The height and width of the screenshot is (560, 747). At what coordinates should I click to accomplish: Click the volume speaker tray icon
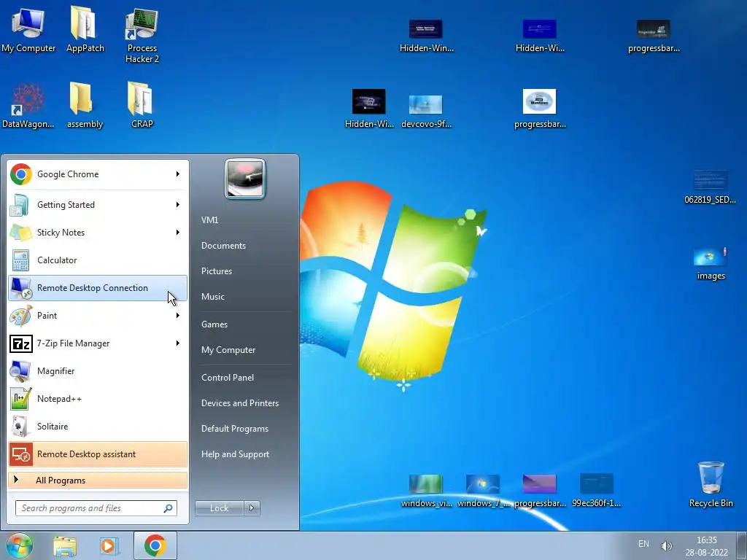click(667, 545)
